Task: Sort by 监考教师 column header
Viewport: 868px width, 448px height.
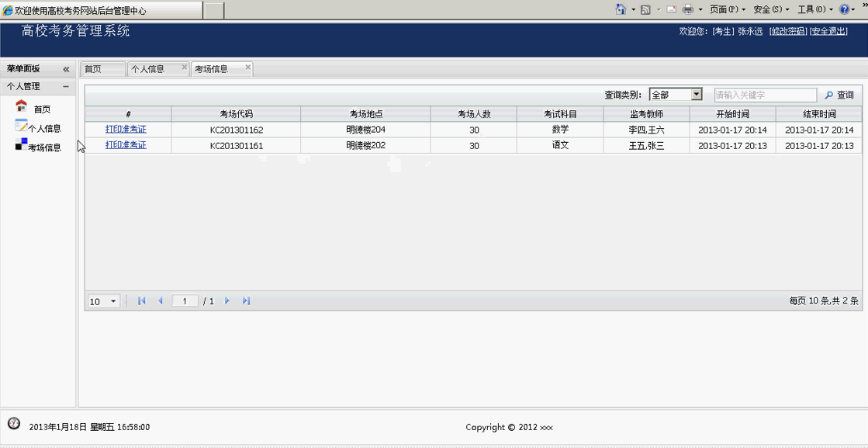Action: 647,114
